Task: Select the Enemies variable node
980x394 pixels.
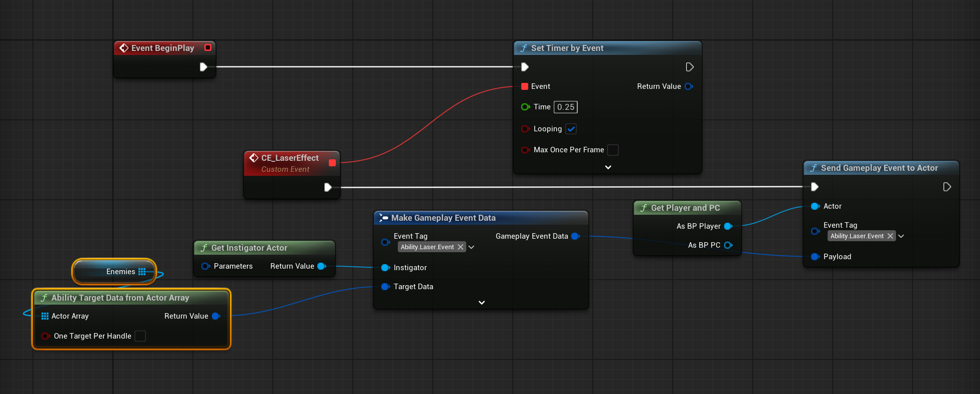Action: pos(114,272)
